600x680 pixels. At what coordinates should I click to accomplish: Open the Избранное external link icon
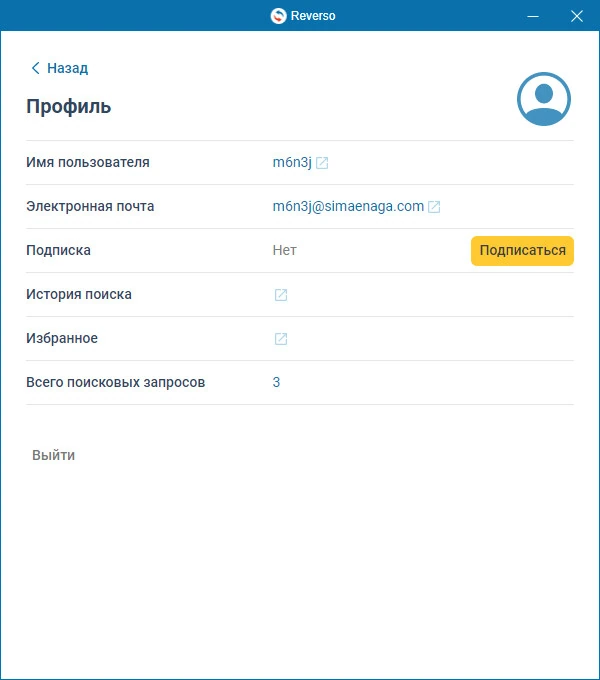281,339
